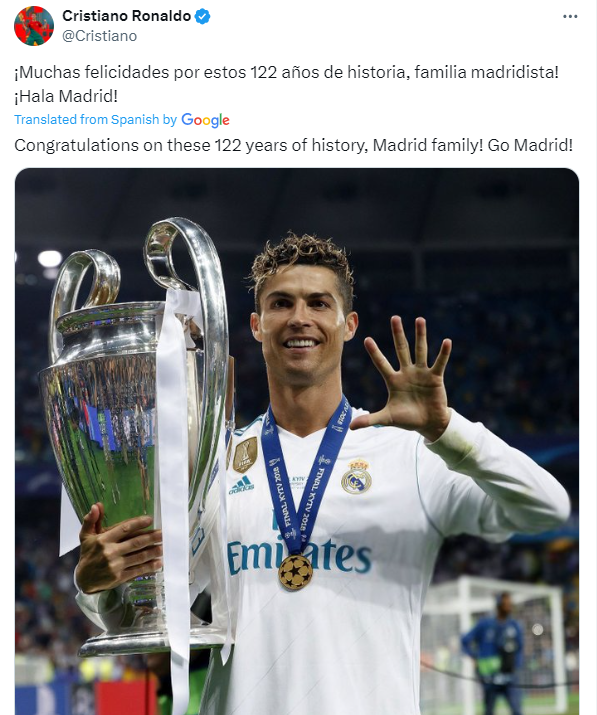Click the Google logo in translation credit
Screen dimensions: 597x715
pos(205,120)
